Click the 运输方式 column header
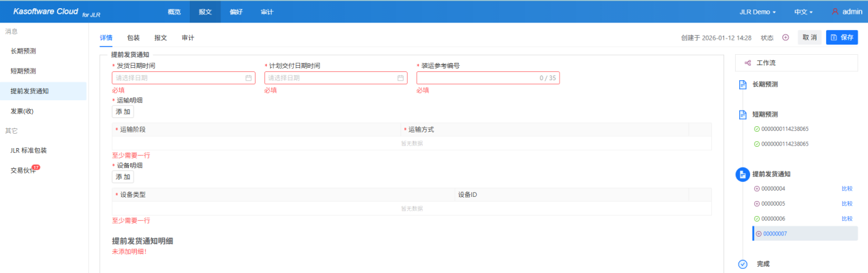Viewport: 868px width, 273px height. 545,130
